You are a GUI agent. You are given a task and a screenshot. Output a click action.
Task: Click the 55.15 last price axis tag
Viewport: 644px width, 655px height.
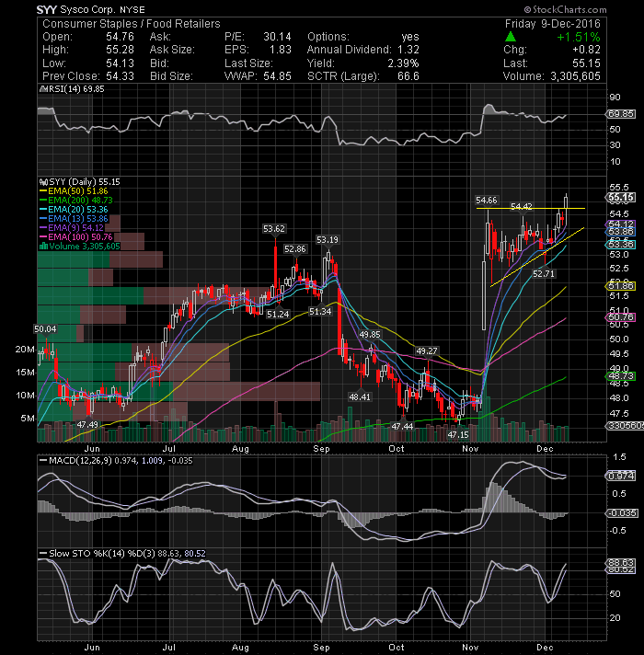[x=621, y=197]
